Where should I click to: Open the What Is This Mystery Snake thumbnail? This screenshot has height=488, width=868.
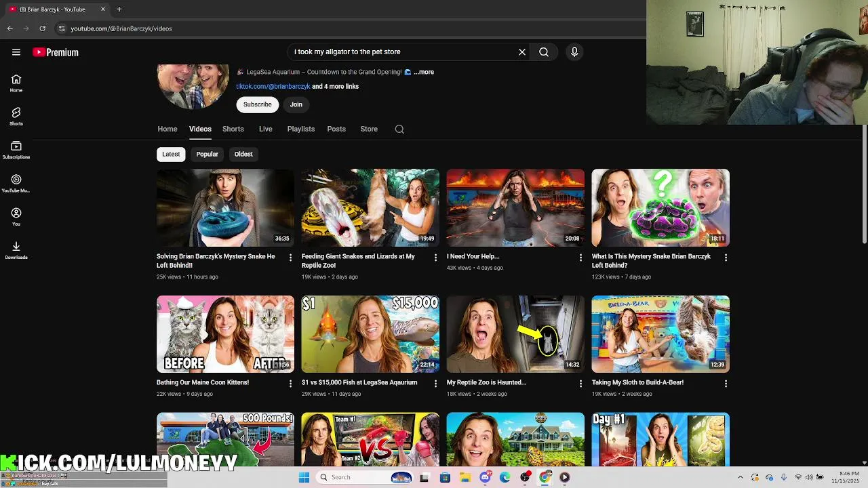click(x=660, y=207)
